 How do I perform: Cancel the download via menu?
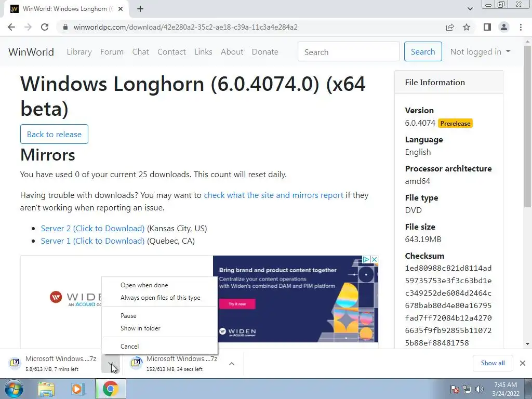tap(159, 346)
